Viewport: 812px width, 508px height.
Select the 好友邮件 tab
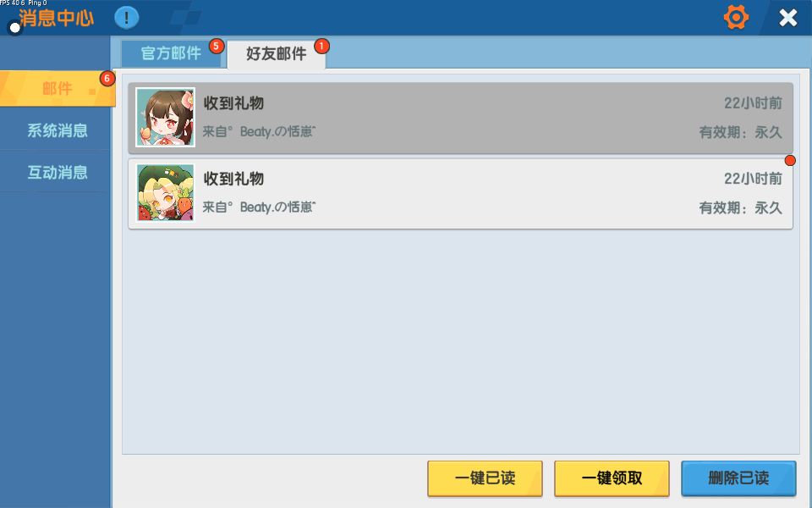276,54
